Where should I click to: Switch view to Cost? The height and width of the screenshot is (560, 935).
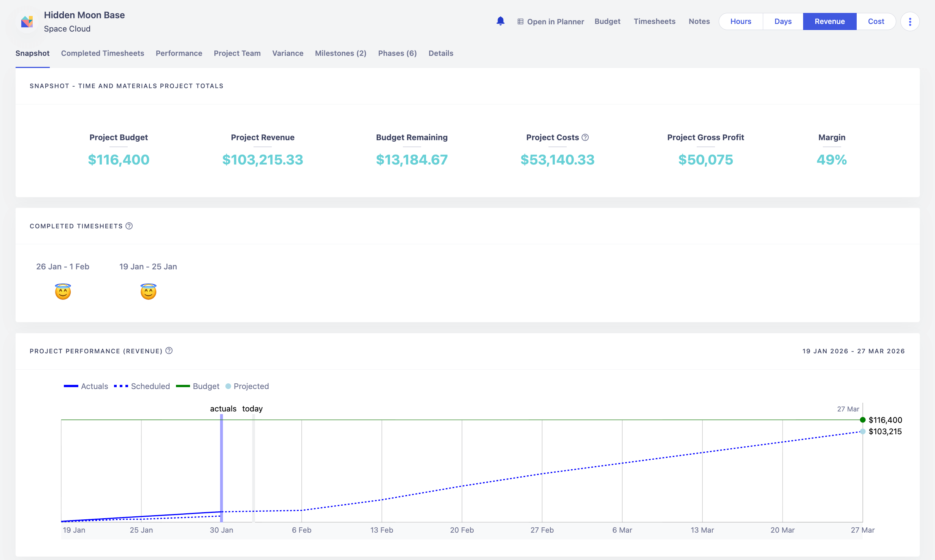pyautogui.click(x=876, y=22)
